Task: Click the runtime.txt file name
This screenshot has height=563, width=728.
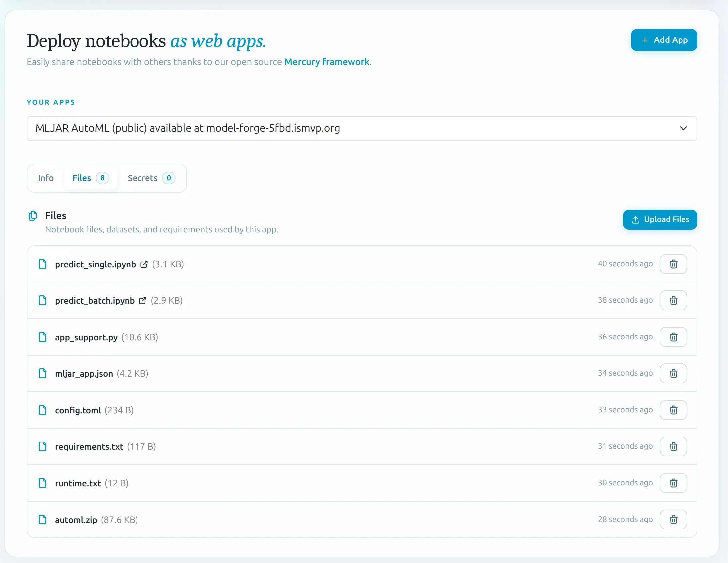Action: coord(78,483)
